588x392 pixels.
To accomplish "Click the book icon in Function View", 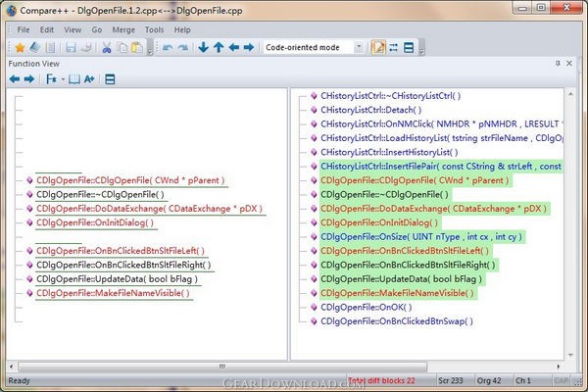I will click(74, 78).
